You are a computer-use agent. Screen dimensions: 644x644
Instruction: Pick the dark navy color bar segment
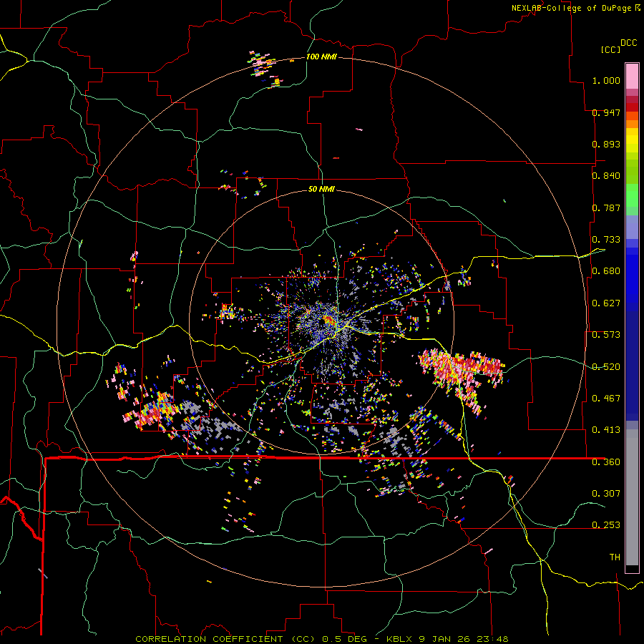632,366
